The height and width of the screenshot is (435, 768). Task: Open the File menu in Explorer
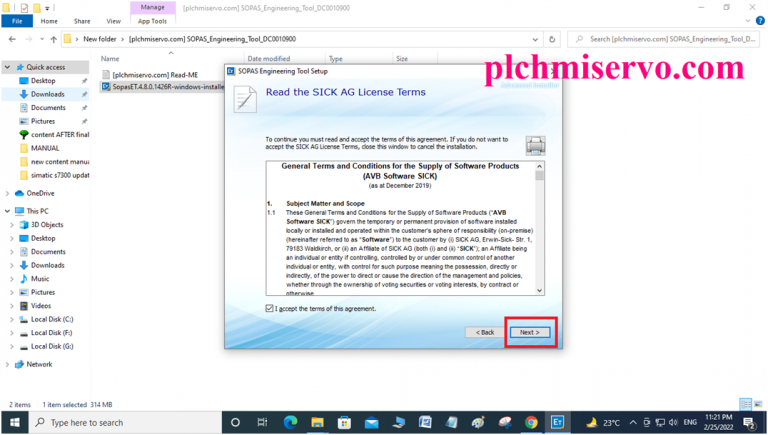(17, 21)
